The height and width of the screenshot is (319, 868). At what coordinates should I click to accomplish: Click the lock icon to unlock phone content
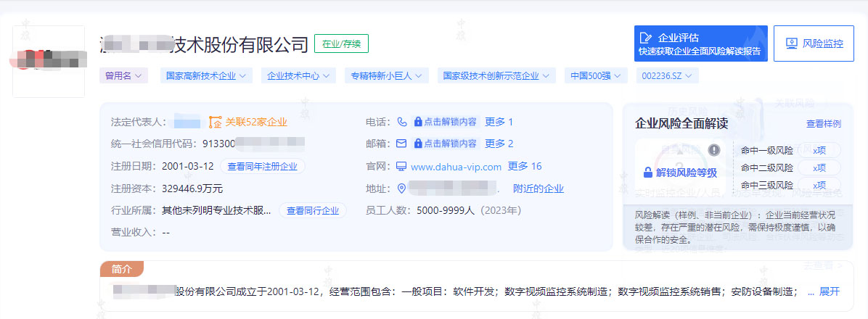[x=418, y=122]
